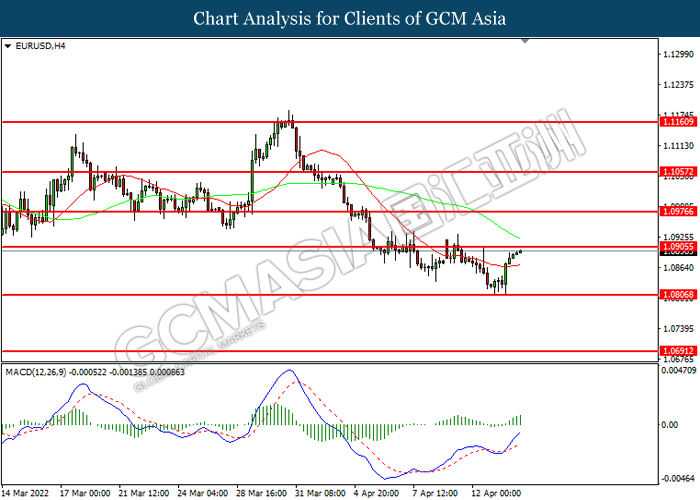Click the 0.004709 MACD scale value

[x=679, y=370]
